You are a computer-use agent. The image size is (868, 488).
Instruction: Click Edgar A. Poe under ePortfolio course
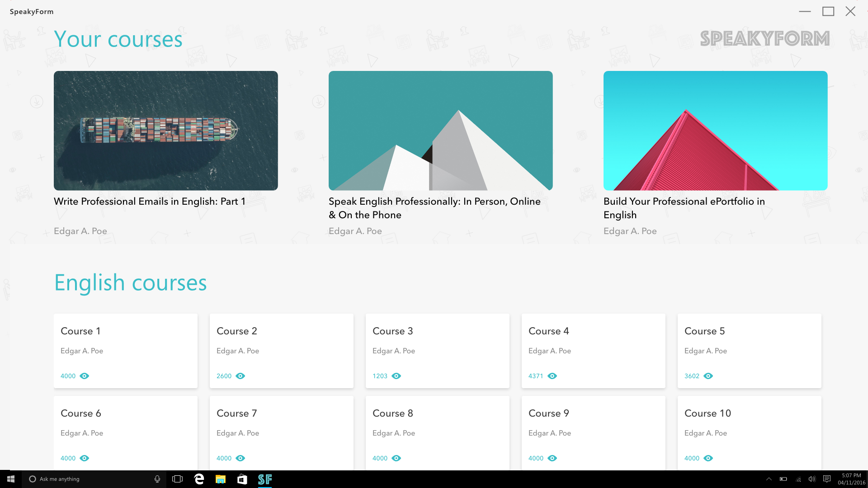(x=630, y=231)
